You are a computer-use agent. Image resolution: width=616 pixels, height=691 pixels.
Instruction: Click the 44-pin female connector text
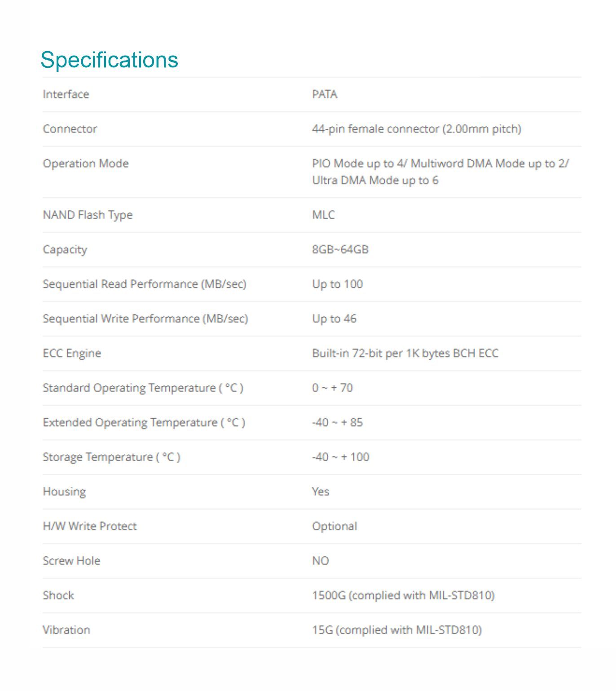[x=417, y=129]
